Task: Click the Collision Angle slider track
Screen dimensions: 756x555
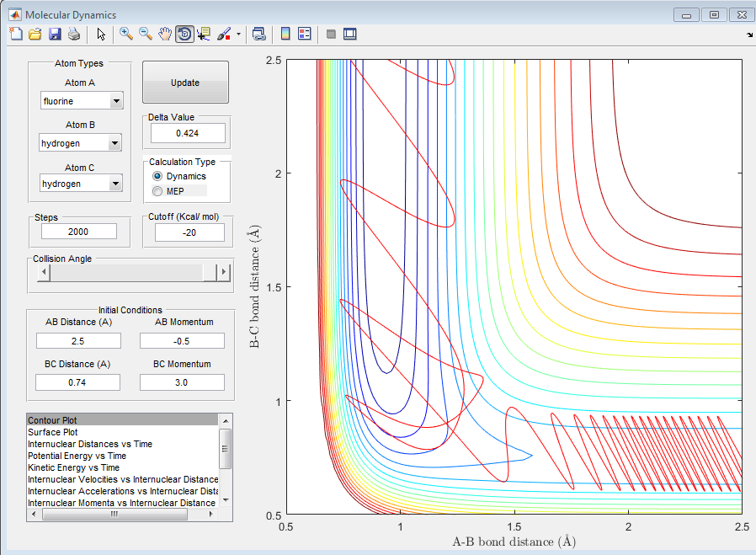Action: click(126, 272)
